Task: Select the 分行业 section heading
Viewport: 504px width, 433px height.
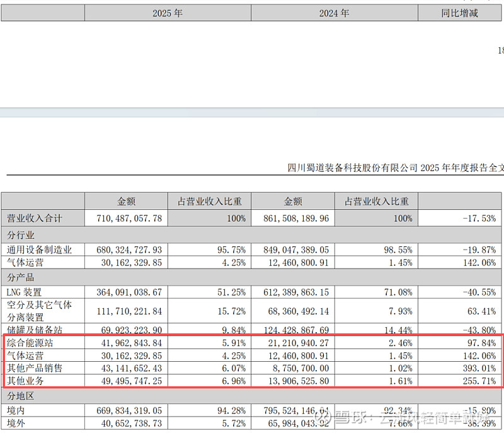Action: tap(21, 235)
